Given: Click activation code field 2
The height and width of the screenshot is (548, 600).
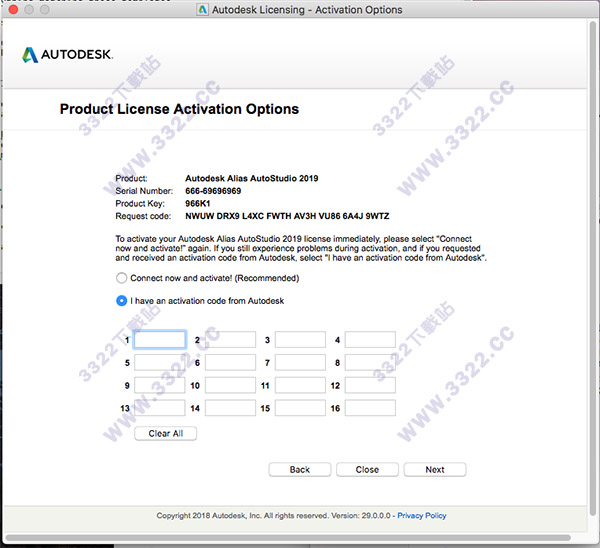Looking at the screenshot, I should (x=230, y=340).
